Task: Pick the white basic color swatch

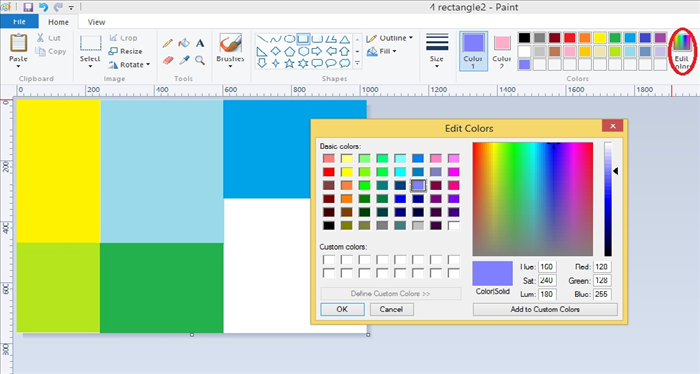Action: (454, 225)
